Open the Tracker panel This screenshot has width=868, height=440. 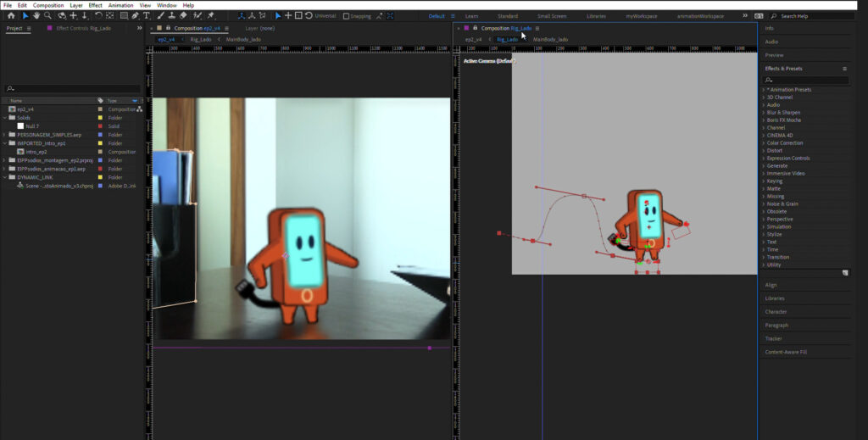click(x=772, y=338)
